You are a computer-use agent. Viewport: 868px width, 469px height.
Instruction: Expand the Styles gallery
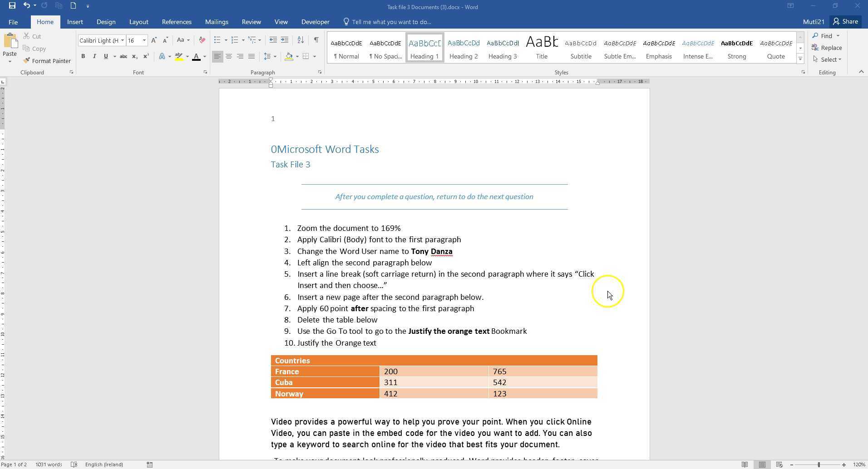(x=800, y=59)
